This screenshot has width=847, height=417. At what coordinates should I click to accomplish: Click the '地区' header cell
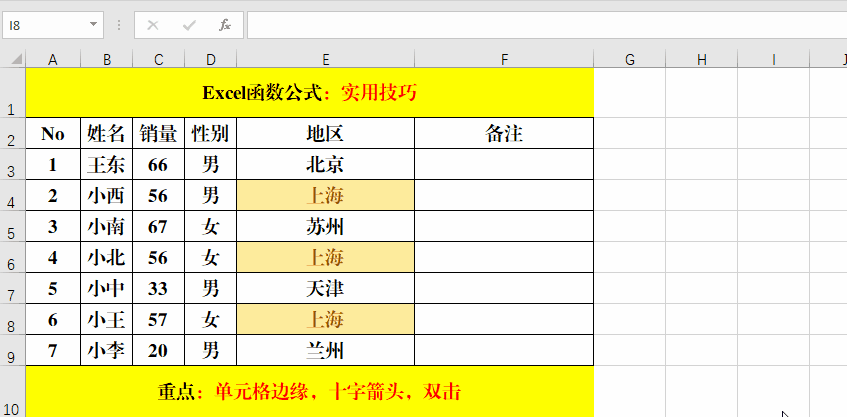(x=326, y=133)
